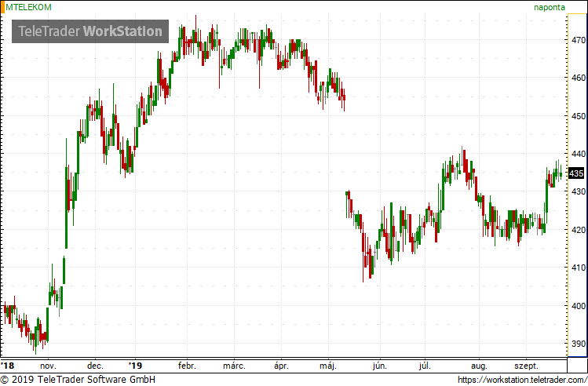This screenshot has width=588, height=386.
Task: Click the 410 price axis label
Action: click(x=579, y=268)
